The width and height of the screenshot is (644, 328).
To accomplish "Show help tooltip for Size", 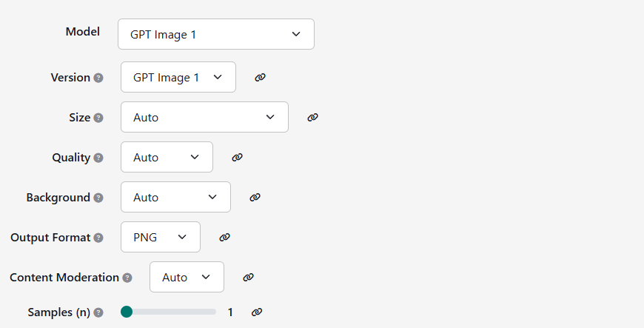I will point(98,118).
